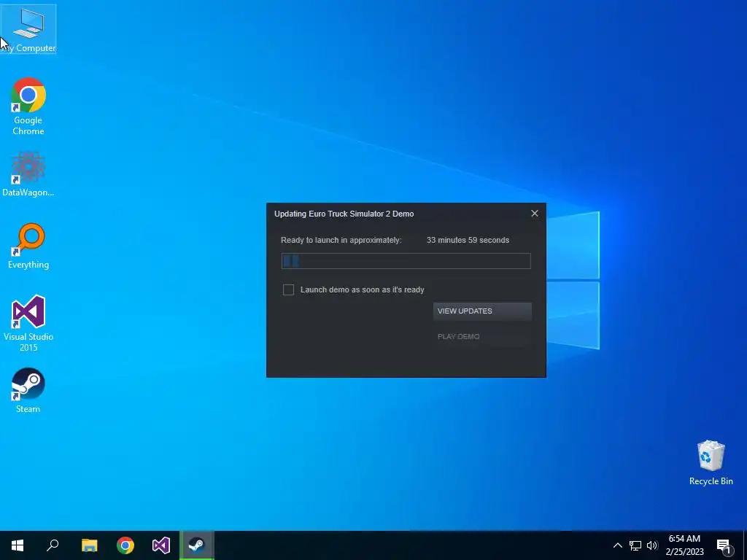Click the 'Ready to launch in approximately' label

point(341,240)
